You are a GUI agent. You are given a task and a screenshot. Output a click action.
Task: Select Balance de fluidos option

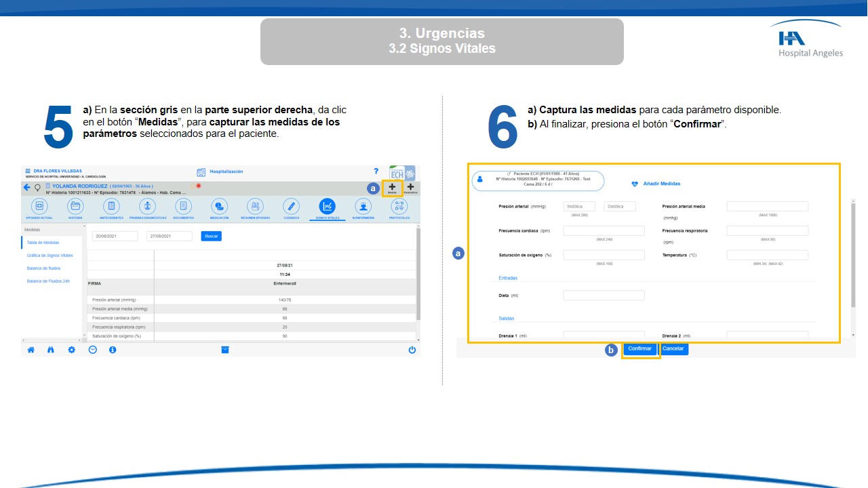click(43, 268)
